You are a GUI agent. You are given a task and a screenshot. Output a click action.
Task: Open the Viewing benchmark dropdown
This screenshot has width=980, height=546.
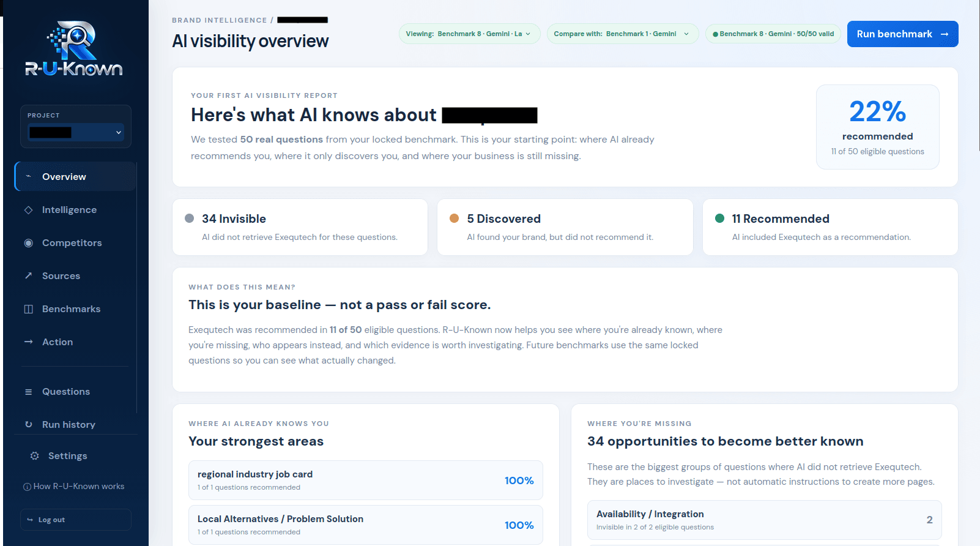pos(469,34)
